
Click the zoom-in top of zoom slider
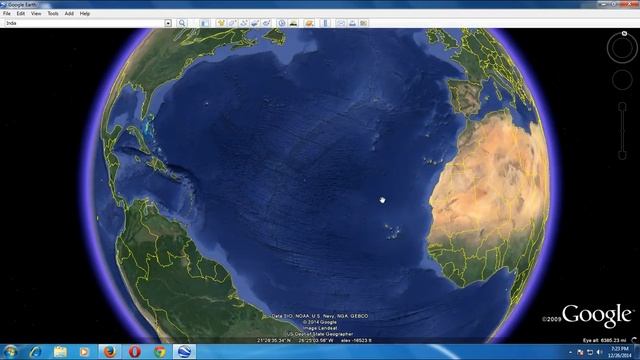click(622, 107)
